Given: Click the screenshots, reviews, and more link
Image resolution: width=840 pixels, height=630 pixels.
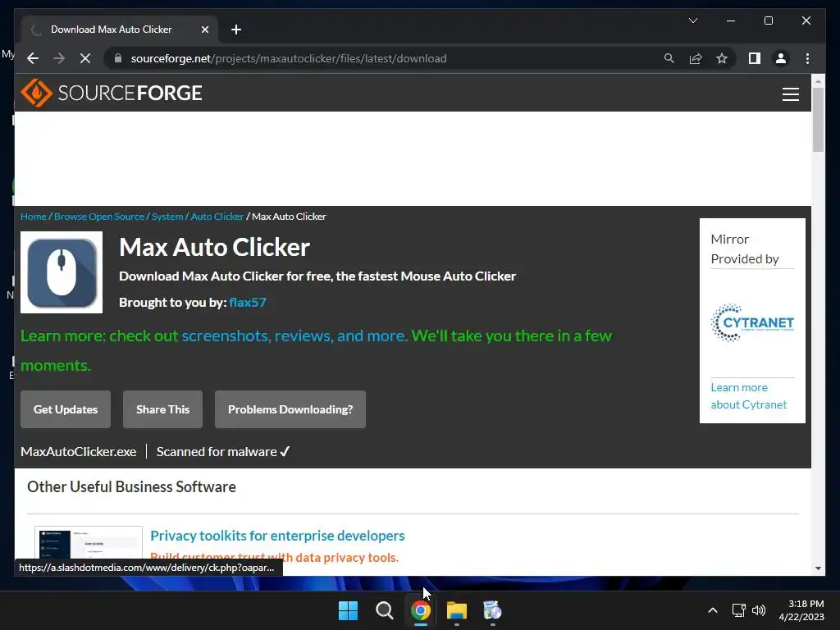Looking at the screenshot, I should coord(294,336).
